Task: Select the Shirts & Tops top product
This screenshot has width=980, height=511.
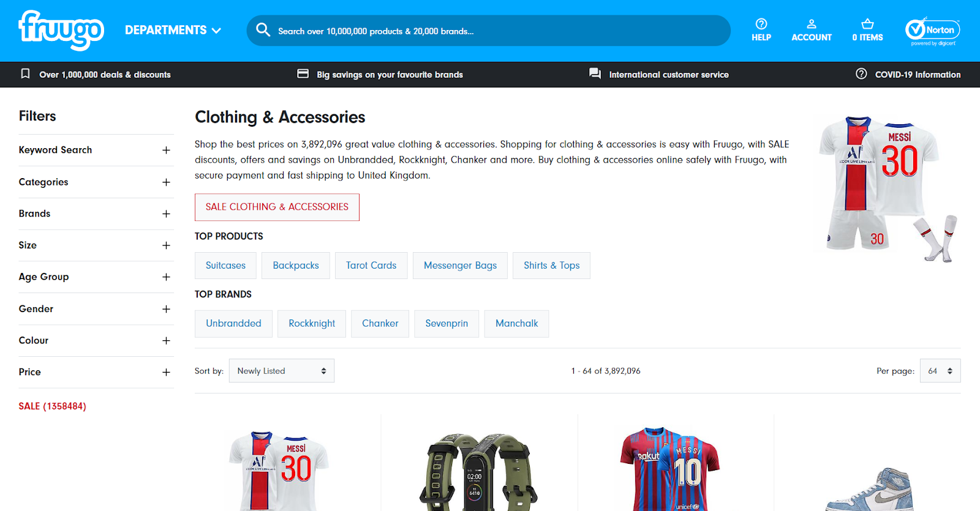Action: click(x=551, y=266)
